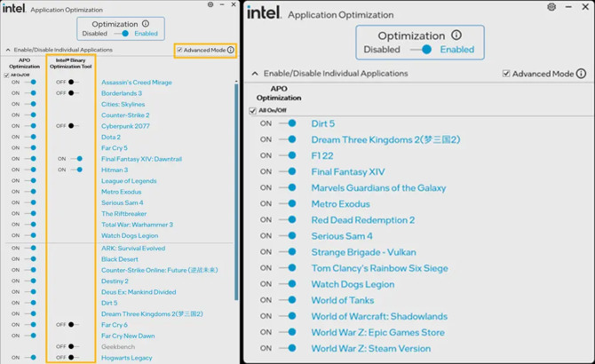The image size is (595, 364).
Task: Close the right Intel window
Action: click(585, 7)
